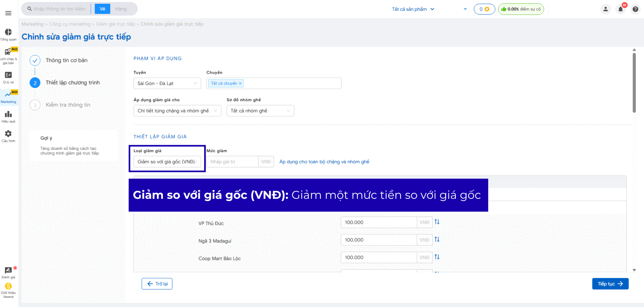Open the Tổng quan overview icon
644x307 pixels.
point(8,32)
